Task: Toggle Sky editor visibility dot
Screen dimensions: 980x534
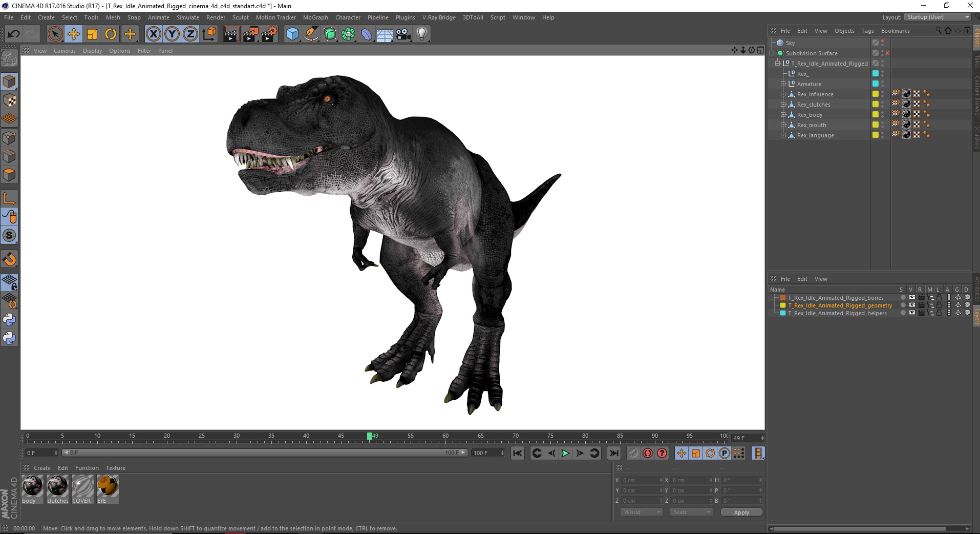Action: coord(882,41)
